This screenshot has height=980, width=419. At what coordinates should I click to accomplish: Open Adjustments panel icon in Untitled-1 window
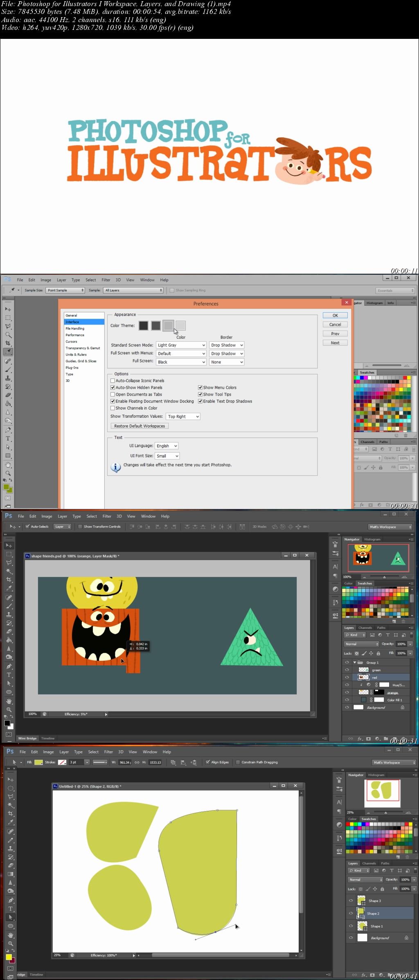click(x=339, y=825)
